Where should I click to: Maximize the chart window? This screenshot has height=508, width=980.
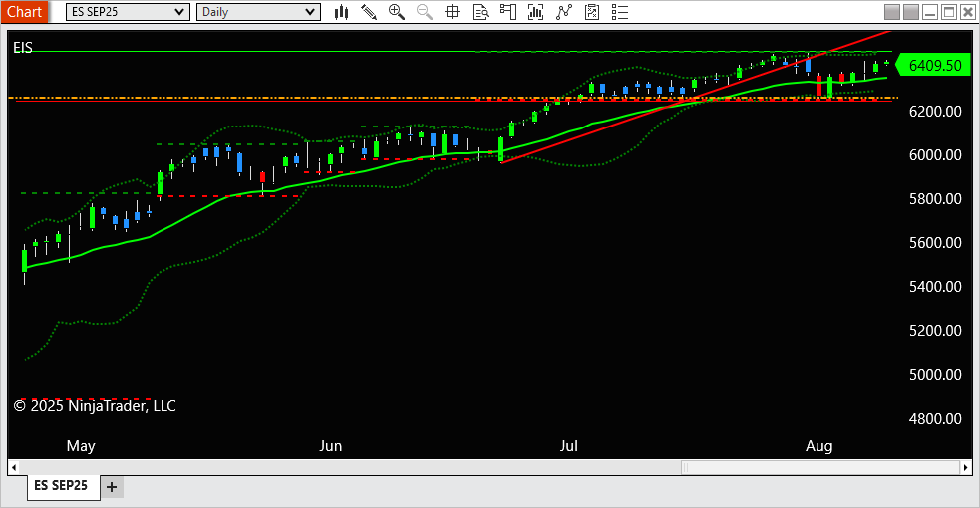point(949,12)
